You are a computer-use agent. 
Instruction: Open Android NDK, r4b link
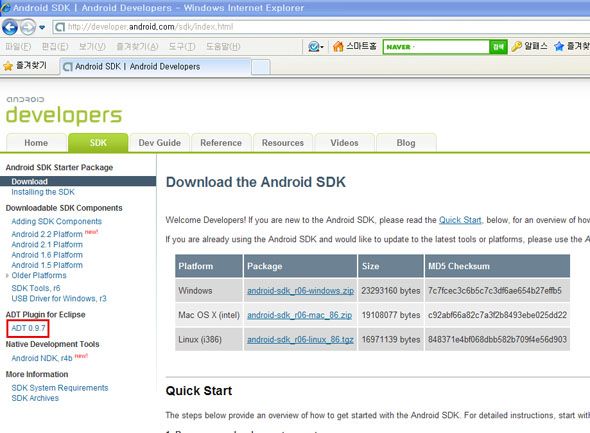tap(42, 358)
